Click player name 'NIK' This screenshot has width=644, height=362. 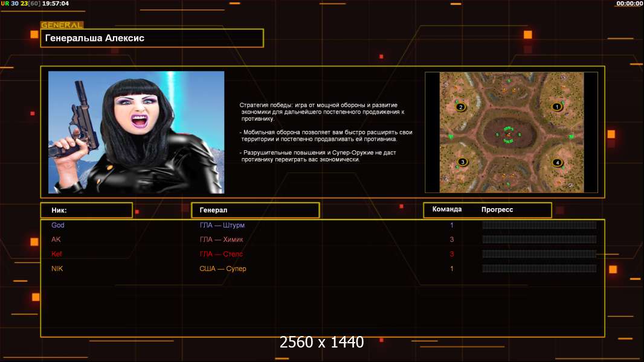coord(57,268)
